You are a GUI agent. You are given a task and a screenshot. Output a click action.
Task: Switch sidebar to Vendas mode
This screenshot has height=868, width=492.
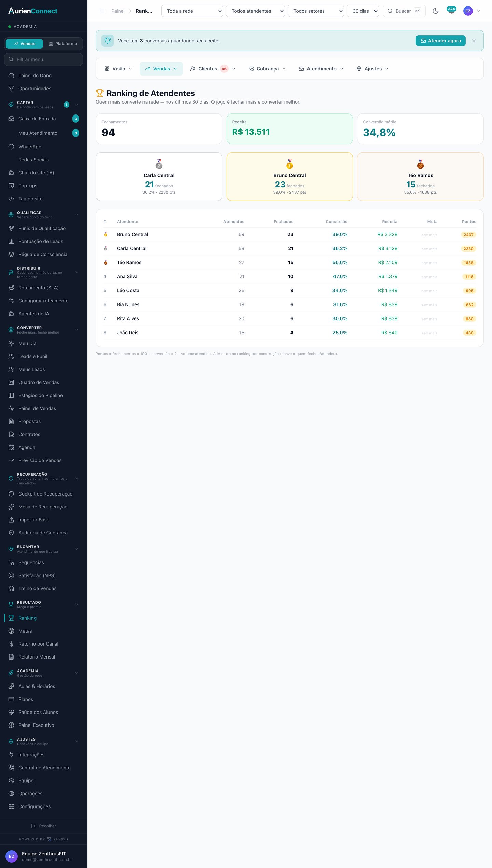point(25,44)
